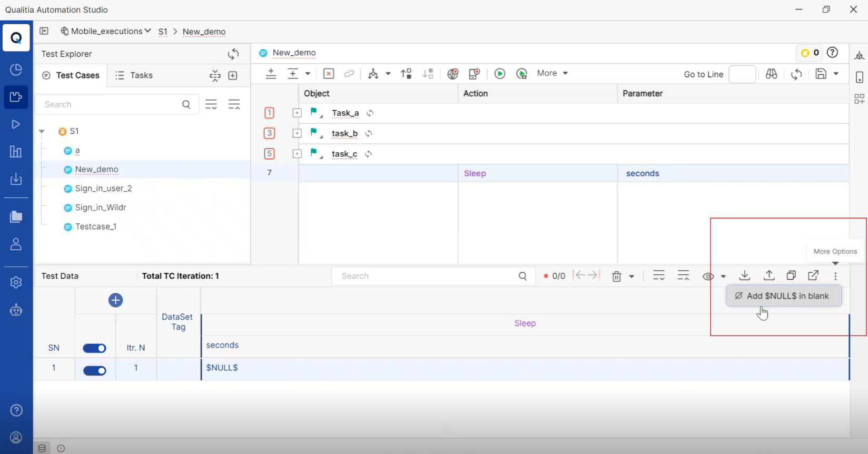Disable the iteration 1 row toggle
The width and height of the screenshot is (868, 454).
95,371
